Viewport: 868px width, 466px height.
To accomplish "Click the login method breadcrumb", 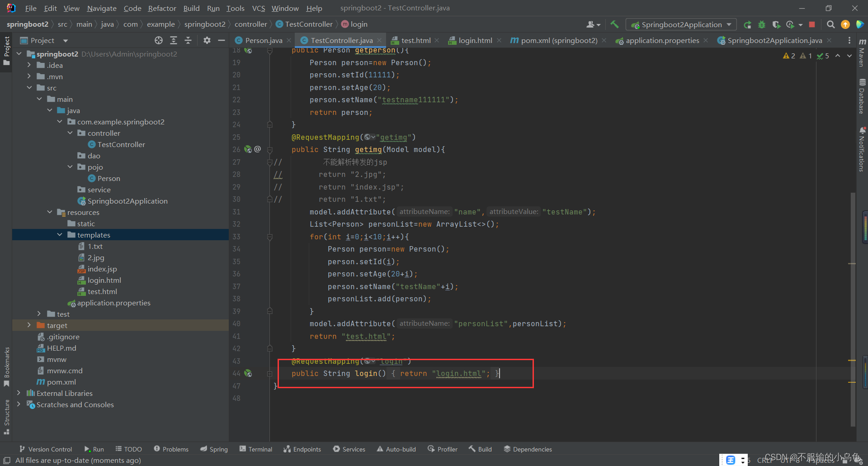I will pos(354,24).
